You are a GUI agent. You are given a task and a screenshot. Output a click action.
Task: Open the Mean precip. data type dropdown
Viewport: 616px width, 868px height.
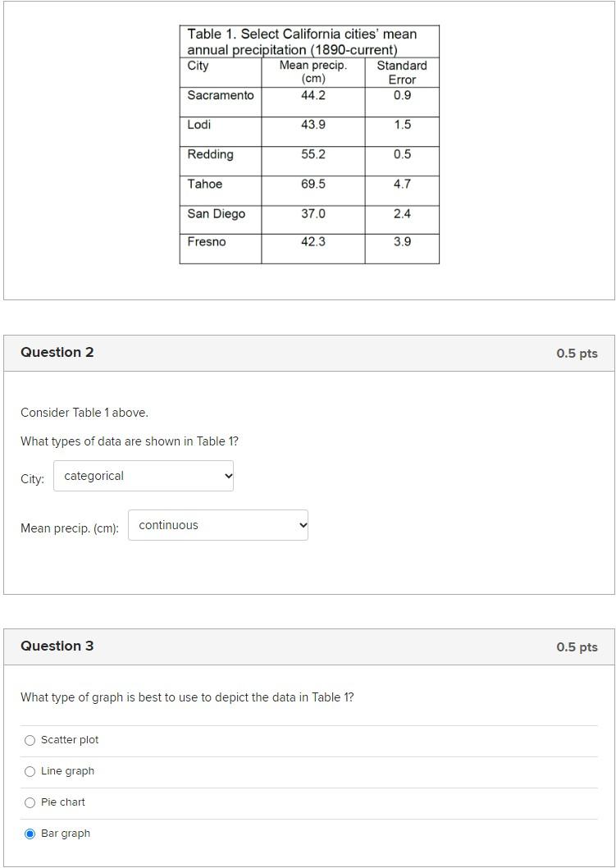pyautogui.click(x=217, y=525)
